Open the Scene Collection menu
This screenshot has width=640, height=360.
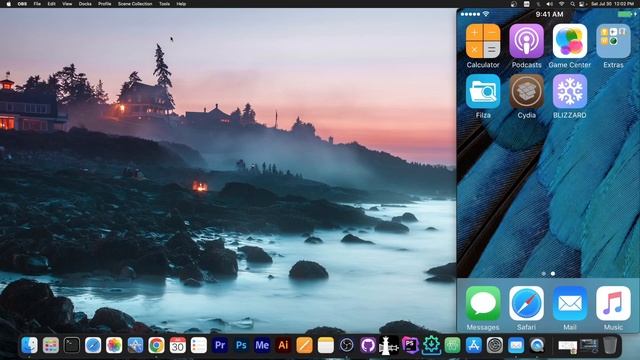pyautogui.click(x=135, y=4)
